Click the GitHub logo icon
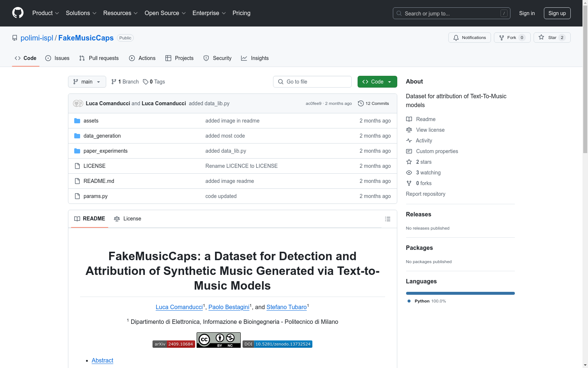Viewport: 588px width, 368px height. [18, 13]
